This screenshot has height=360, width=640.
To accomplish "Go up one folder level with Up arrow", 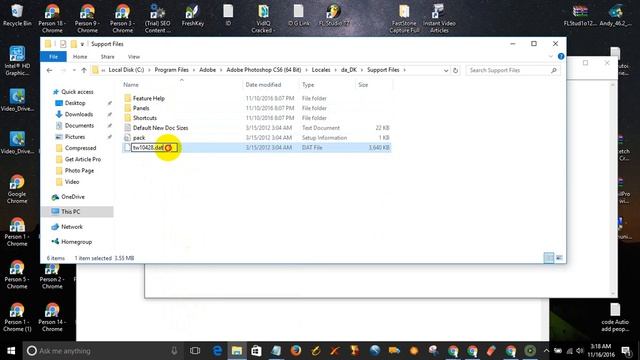I will click(x=84, y=70).
